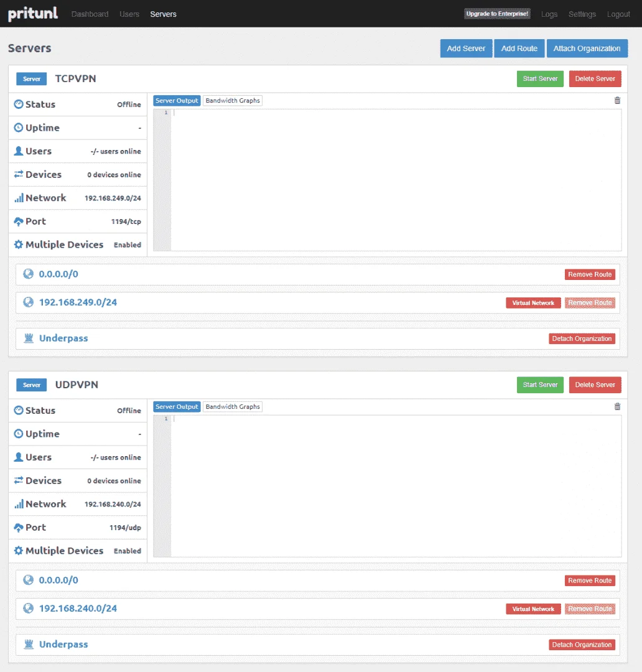Click the tower icon beside TCPVPN Underpass
The width and height of the screenshot is (642, 672).
29,338
